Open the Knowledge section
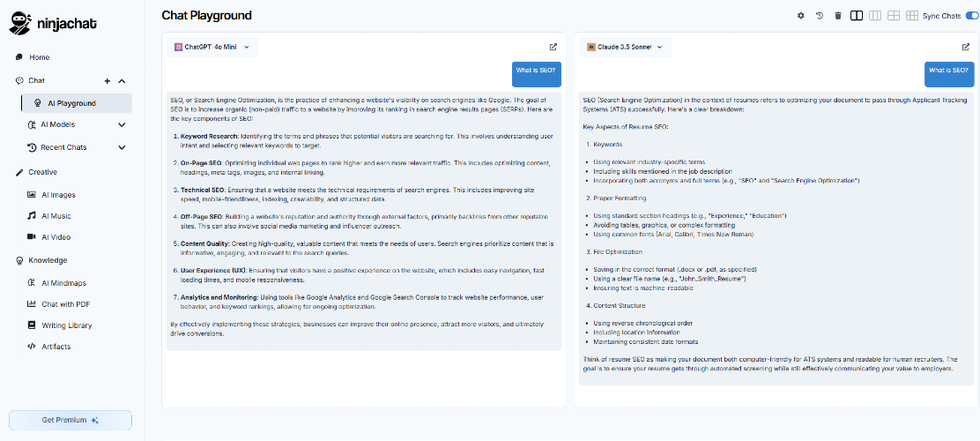980x441 pixels. (48, 260)
